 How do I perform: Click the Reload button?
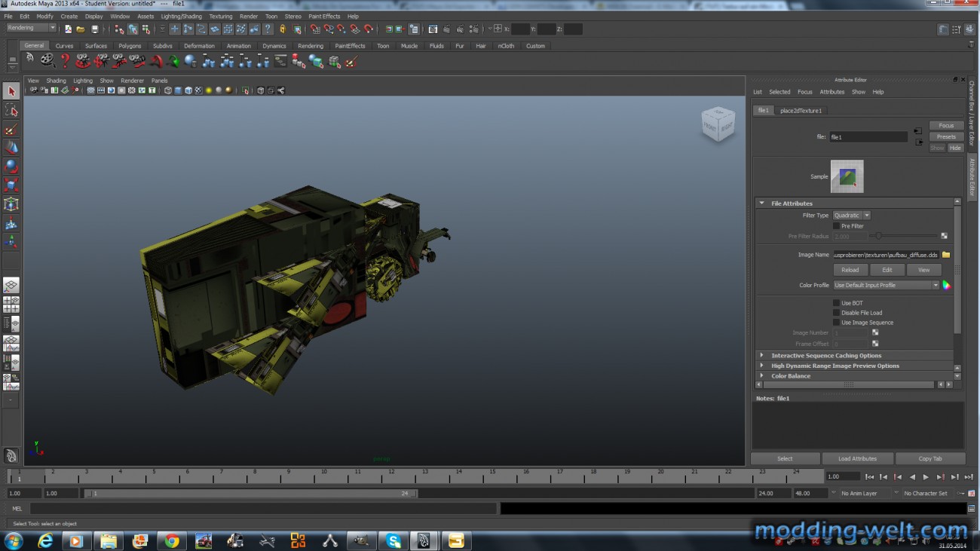(850, 270)
